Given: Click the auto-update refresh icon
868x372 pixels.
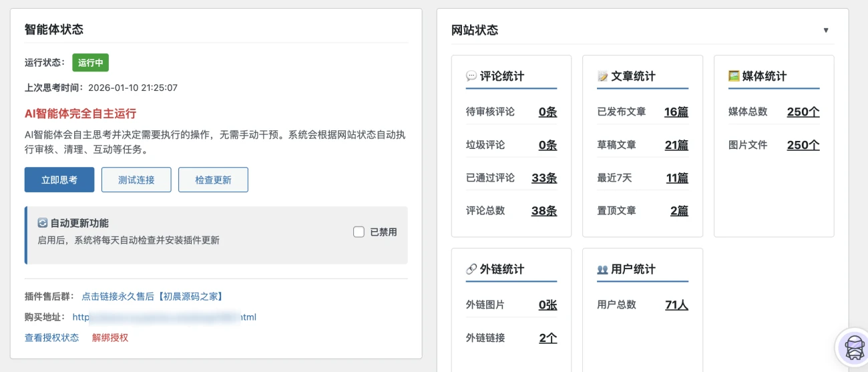Looking at the screenshot, I should 43,223.
